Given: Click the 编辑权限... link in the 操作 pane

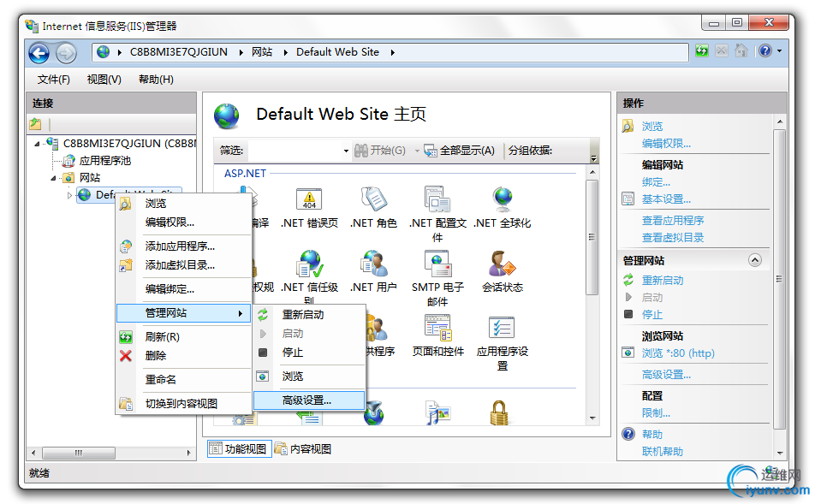Looking at the screenshot, I should (666, 144).
